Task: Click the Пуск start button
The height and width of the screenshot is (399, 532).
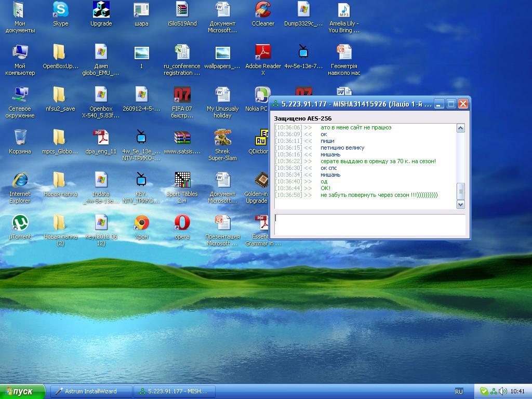Action: tap(22, 392)
